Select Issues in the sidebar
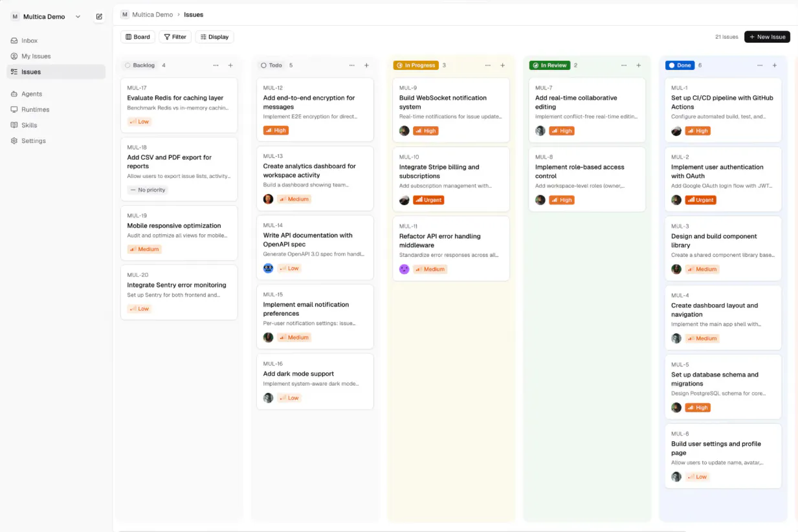This screenshot has width=798, height=532. [56, 72]
